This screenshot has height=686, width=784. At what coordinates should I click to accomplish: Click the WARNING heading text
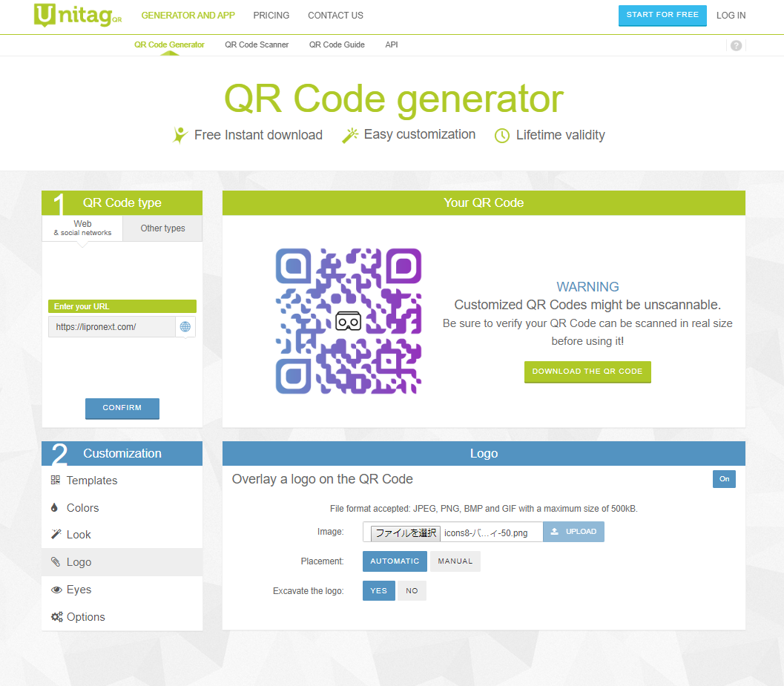[587, 286]
